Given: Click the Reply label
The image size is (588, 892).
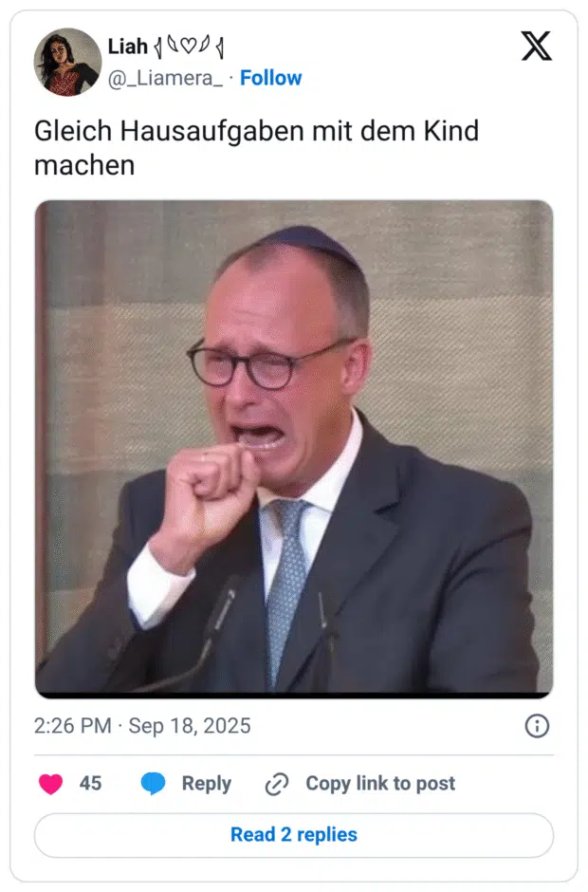Looking at the screenshot, I should click(x=207, y=784).
